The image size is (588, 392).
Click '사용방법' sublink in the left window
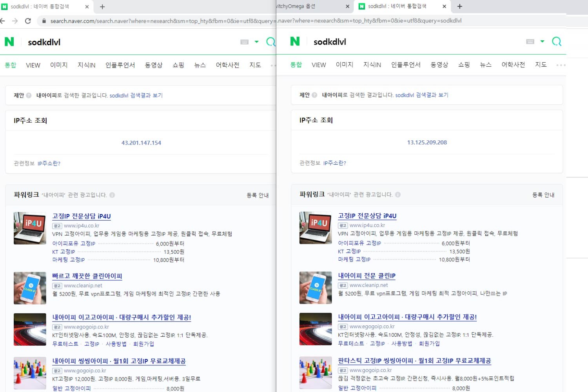[x=116, y=344]
